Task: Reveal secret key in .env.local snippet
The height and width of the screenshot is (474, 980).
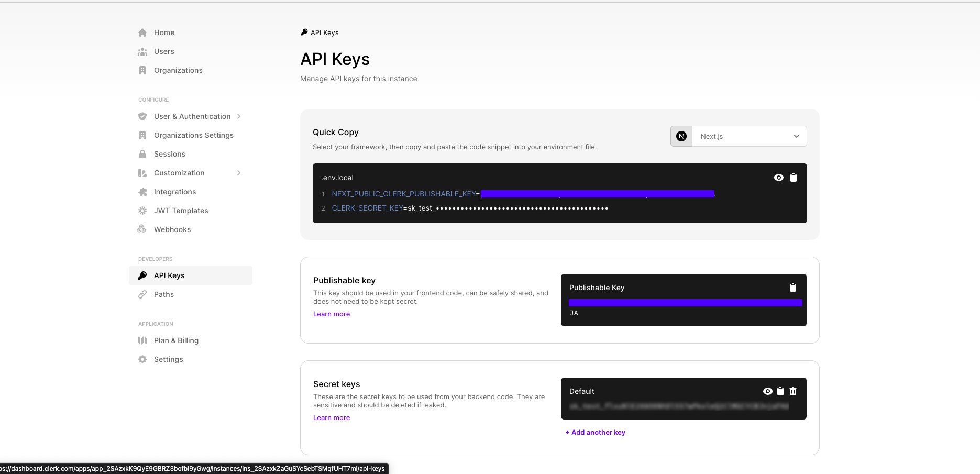Action: 779,178
